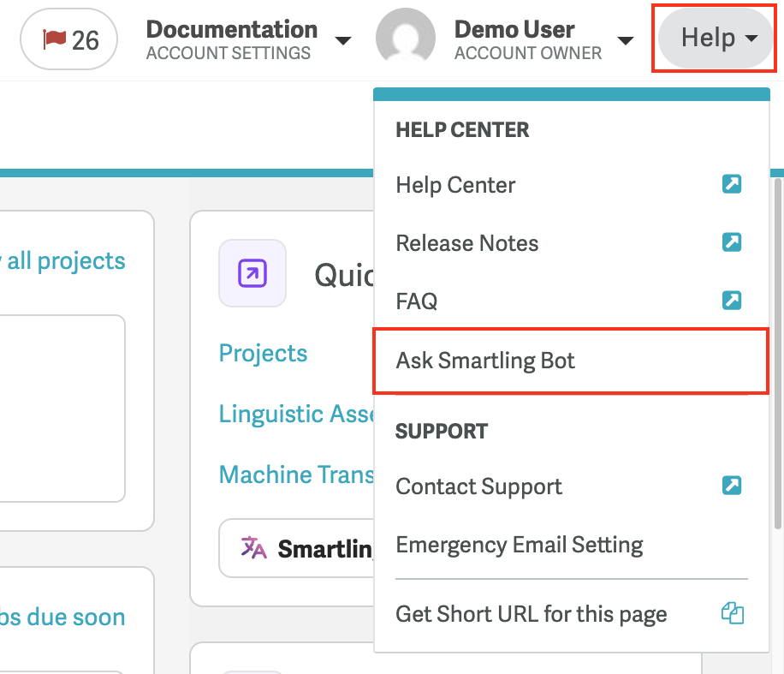Expand the Documentation account dropdown arrow
784x674 pixels.
point(342,41)
